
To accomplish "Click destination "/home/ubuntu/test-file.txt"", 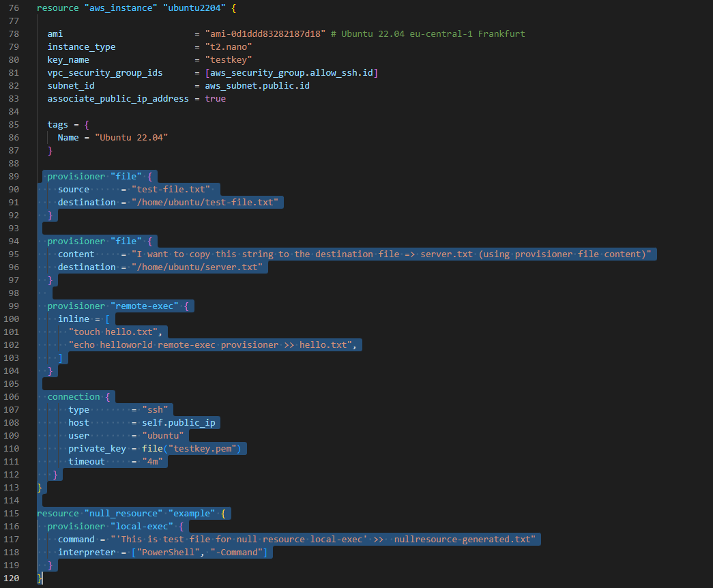I will click(x=205, y=203).
